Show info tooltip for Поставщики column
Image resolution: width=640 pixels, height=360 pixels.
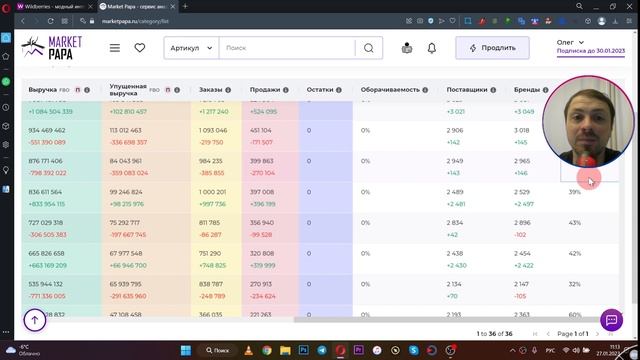493,90
